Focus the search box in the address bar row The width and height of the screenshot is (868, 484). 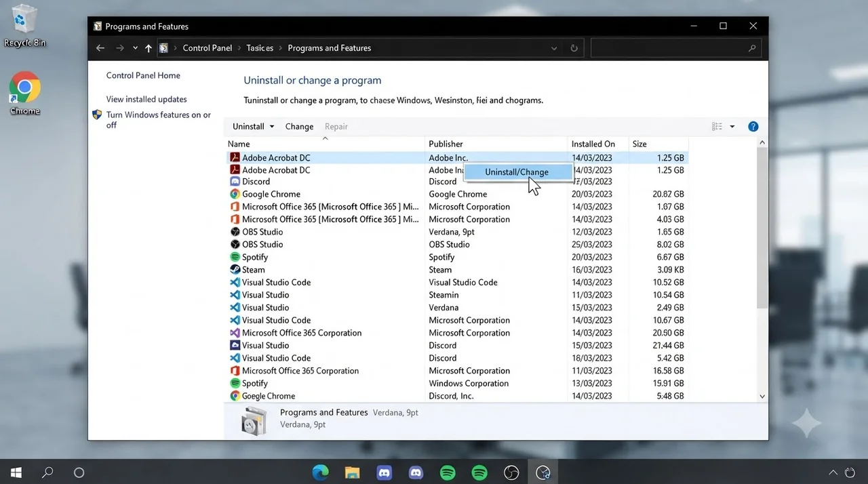[x=676, y=48]
